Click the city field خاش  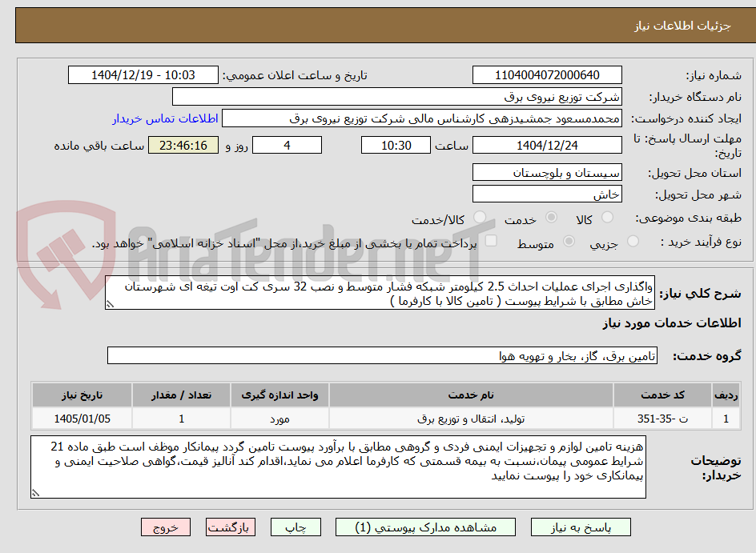(547, 194)
